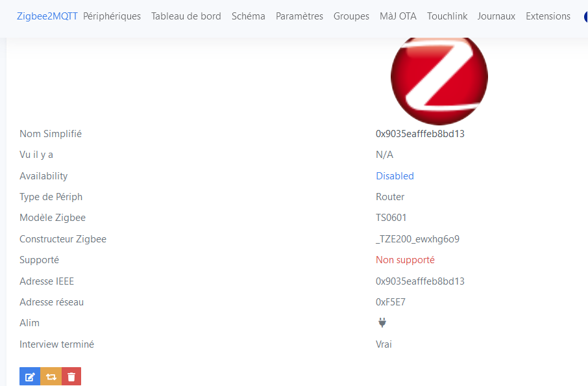Click the blue rename device icon

30,377
